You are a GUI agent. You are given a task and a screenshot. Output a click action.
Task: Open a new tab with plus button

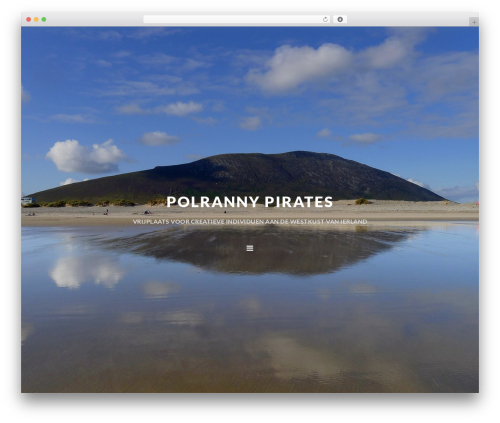click(474, 22)
